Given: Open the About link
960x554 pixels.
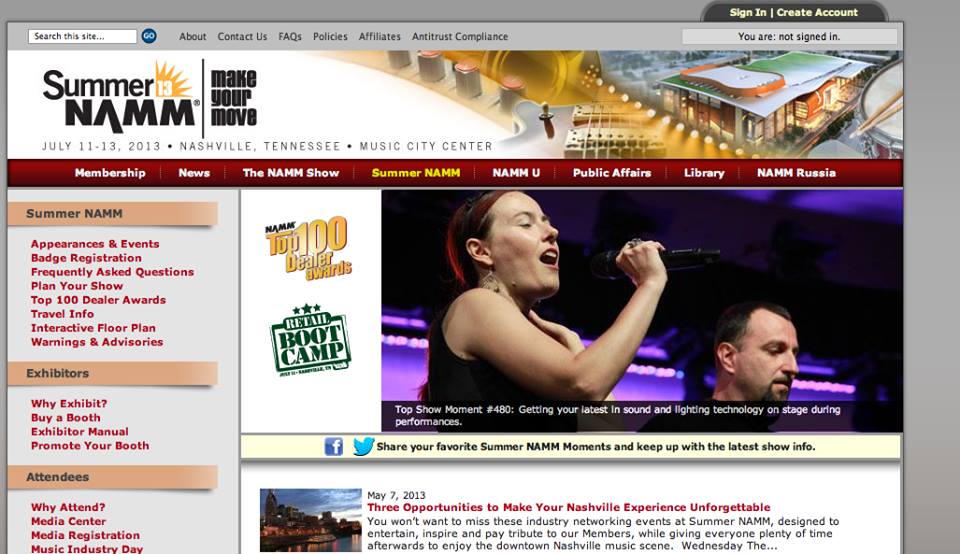Looking at the screenshot, I should [x=193, y=37].
